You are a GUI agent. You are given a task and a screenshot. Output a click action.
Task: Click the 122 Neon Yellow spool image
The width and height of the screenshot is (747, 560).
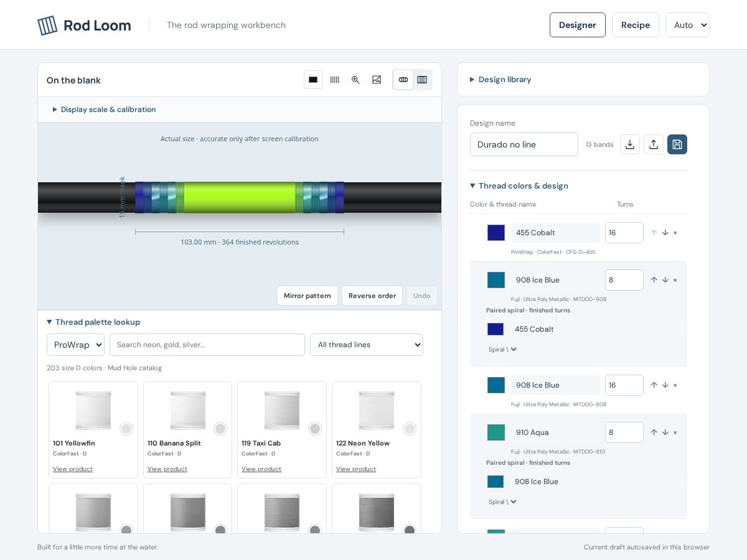coord(377,411)
